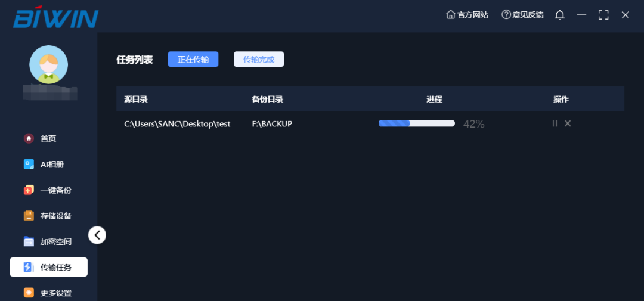Minimize the BIWIN window
This screenshot has width=644, height=301.
pyautogui.click(x=581, y=15)
